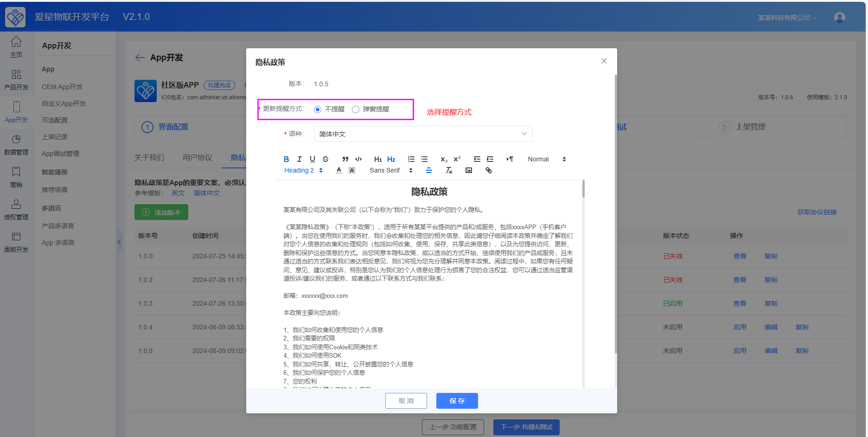Create an ordered numbered list
Screen dimensions: 868x437
pos(411,159)
